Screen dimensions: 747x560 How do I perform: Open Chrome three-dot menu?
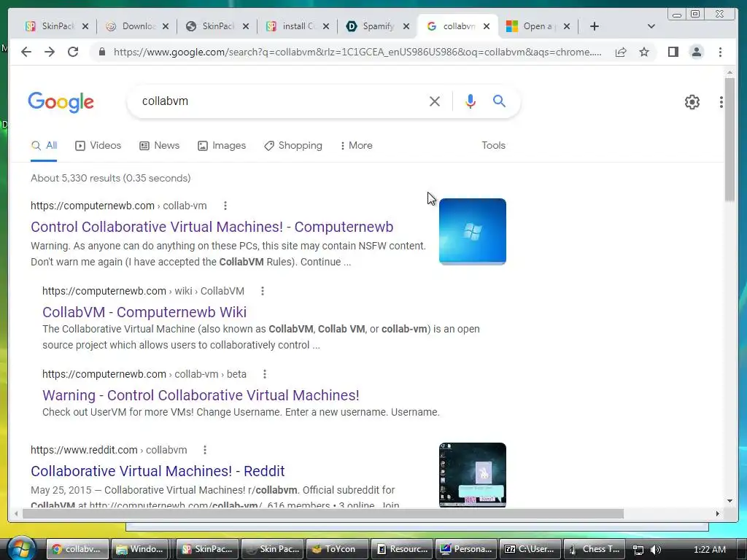click(720, 52)
